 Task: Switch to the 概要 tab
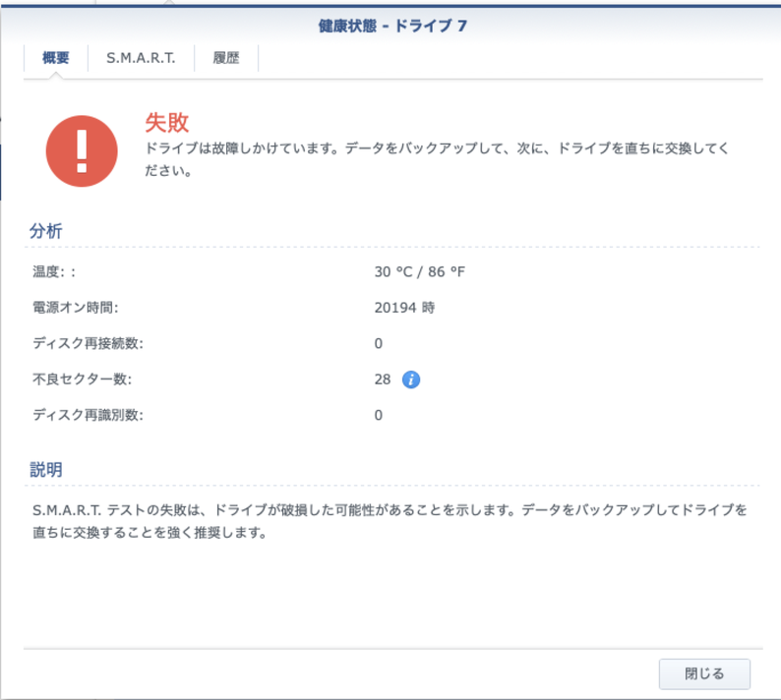click(x=56, y=58)
